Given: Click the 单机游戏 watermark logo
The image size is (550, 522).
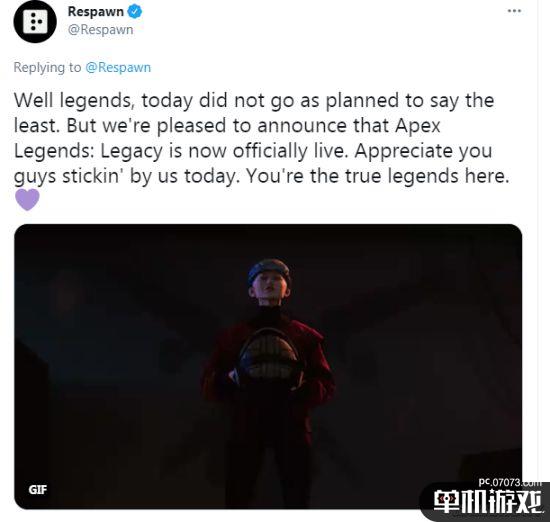Looking at the screenshot, I should point(488,502).
